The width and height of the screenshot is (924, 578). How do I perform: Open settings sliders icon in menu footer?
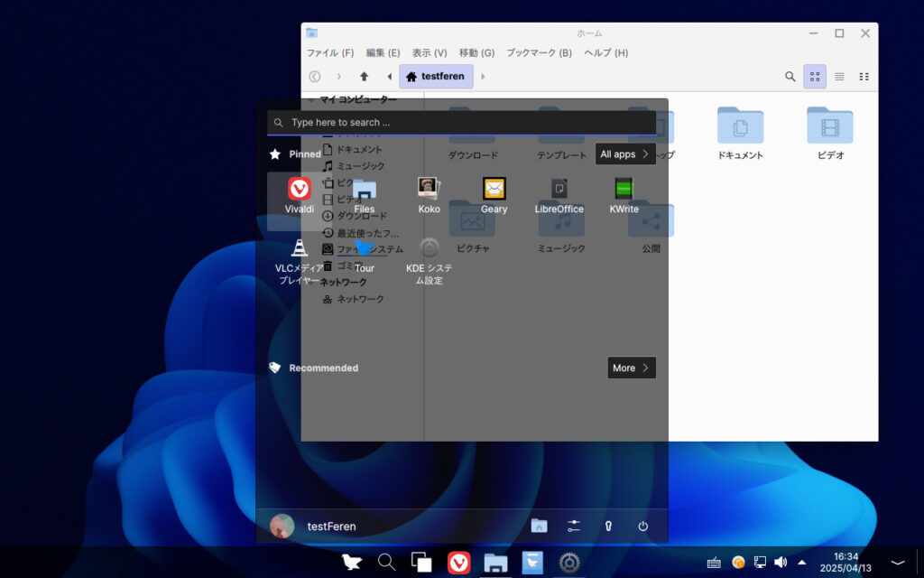point(573,526)
